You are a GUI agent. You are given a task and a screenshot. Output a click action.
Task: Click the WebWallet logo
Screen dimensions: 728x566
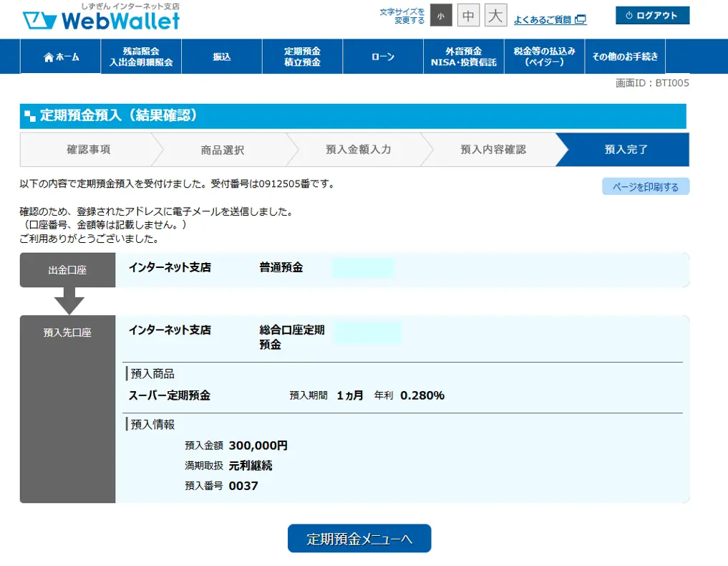[x=101, y=19]
